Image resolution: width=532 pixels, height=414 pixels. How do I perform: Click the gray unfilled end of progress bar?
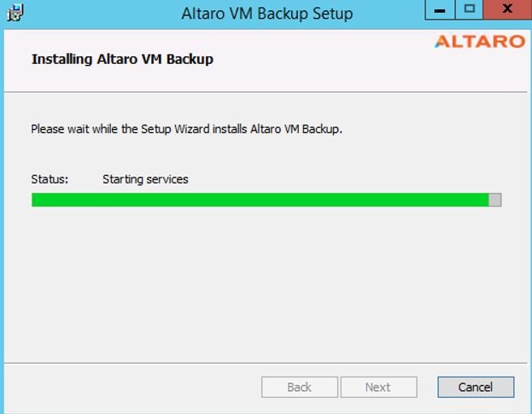pyautogui.click(x=495, y=200)
